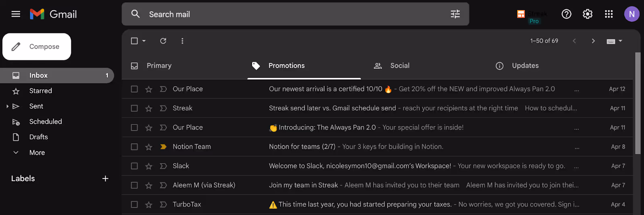This screenshot has width=644, height=215.
Task: Star the first Our Place email
Action: 149,89
